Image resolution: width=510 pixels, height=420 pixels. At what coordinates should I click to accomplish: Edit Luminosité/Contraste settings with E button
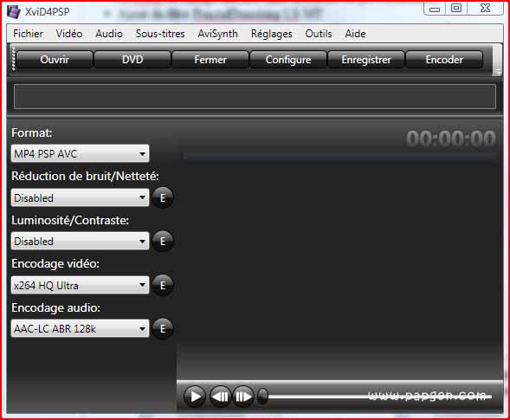[x=163, y=241]
